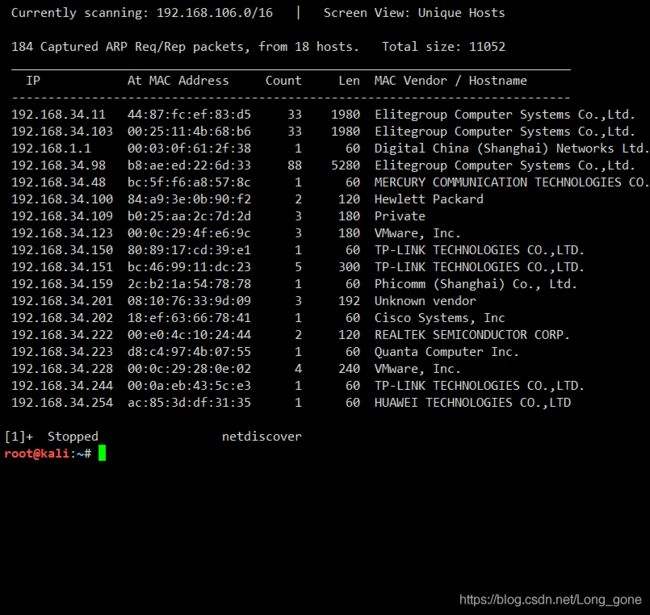
Task: Click MAC address 00:25:11:4b:68:b6
Action: click(189, 131)
